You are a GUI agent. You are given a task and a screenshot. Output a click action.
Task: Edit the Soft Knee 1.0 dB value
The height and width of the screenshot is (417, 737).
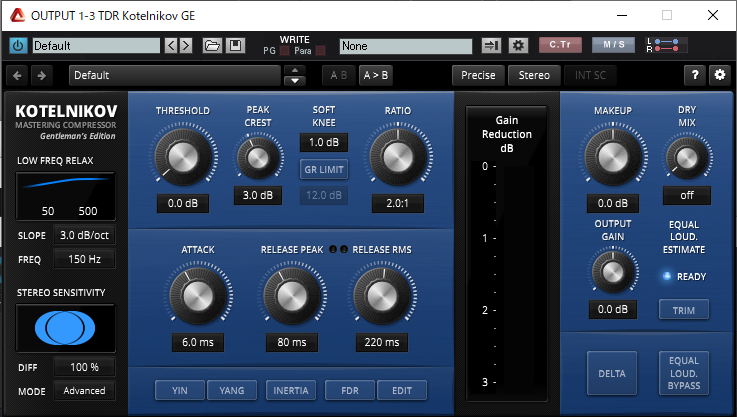(x=324, y=142)
